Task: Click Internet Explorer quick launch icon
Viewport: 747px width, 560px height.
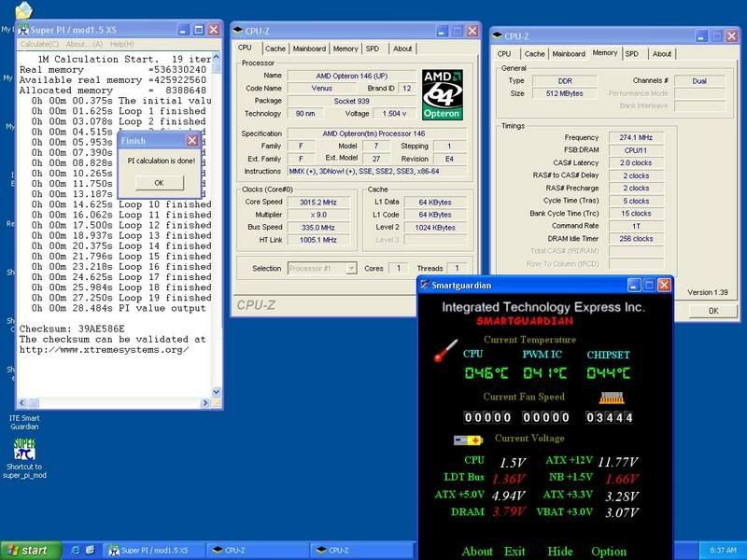Action: tap(76, 550)
